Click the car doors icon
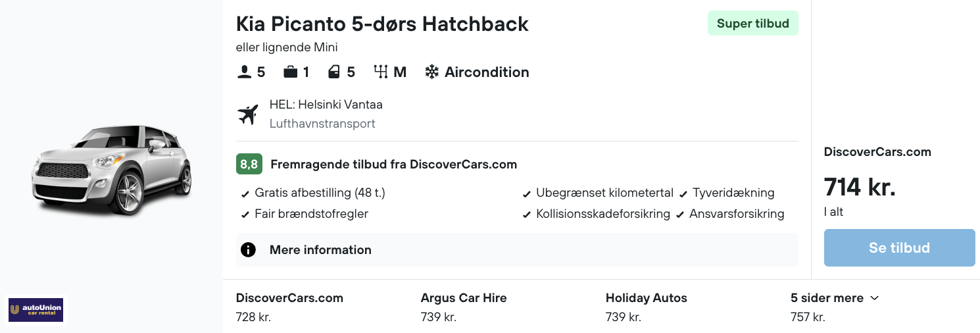 (334, 72)
